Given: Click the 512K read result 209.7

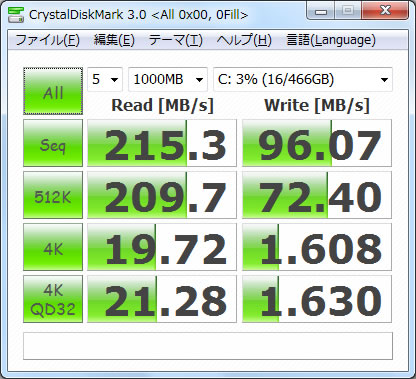Looking at the screenshot, I should pos(162,195).
